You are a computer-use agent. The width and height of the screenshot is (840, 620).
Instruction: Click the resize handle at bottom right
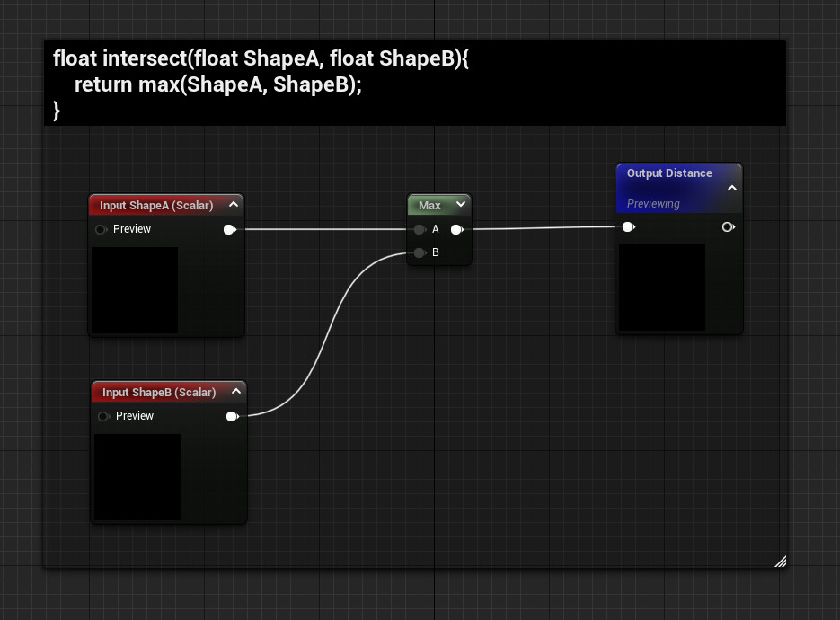pyautogui.click(x=780, y=561)
